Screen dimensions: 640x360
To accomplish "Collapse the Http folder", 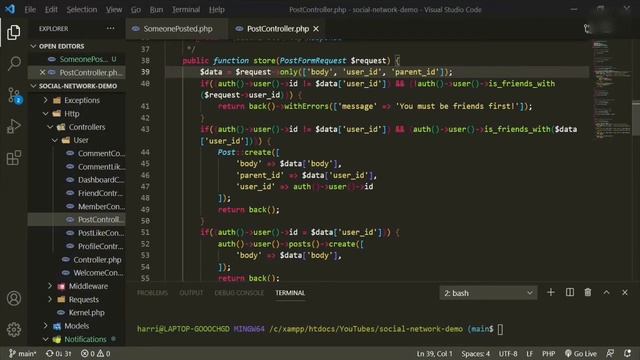I will pos(76,113).
